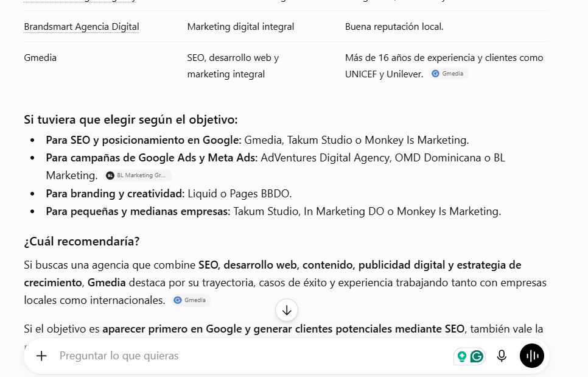588x377 pixels.
Task: Click the Grammarly lightbulb suggestions icon
Action: click(x=462, y=356)
